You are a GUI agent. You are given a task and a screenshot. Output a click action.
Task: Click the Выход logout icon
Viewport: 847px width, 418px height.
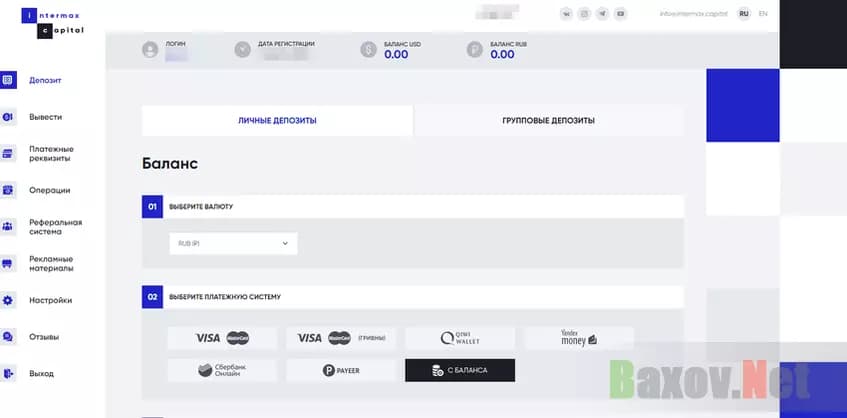click(x=8, y=374)
